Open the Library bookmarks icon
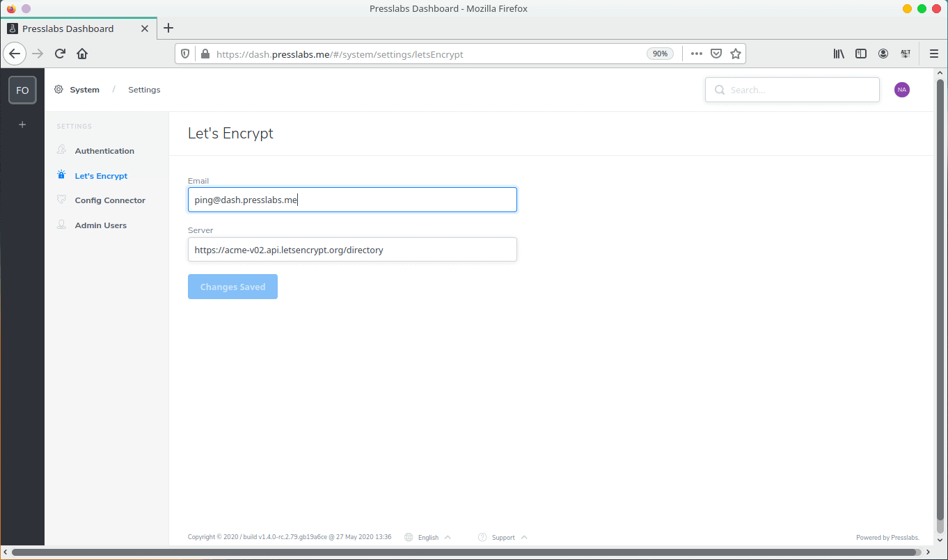Screen dimensions: 948x560 839,54
